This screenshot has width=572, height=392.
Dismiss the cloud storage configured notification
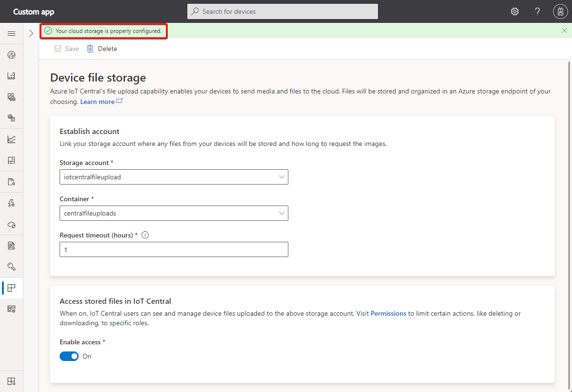[564, 31]
